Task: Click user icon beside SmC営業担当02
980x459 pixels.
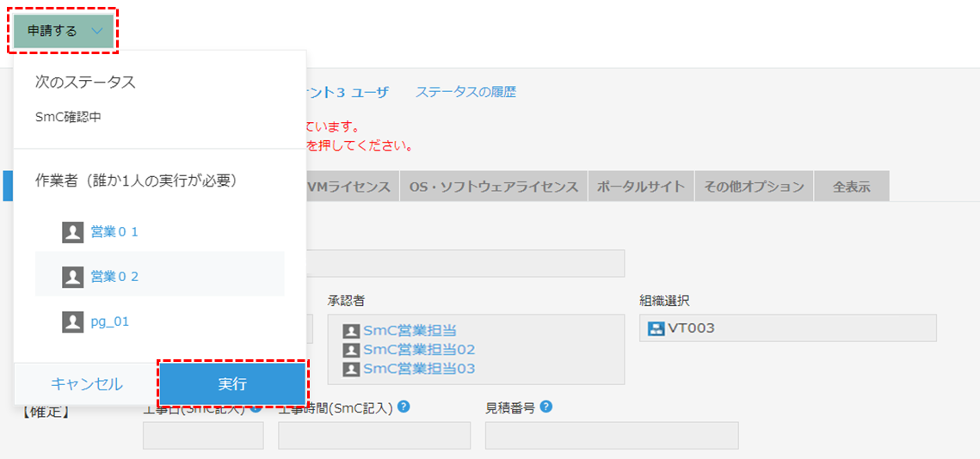Action: click(x=352, y=350)
